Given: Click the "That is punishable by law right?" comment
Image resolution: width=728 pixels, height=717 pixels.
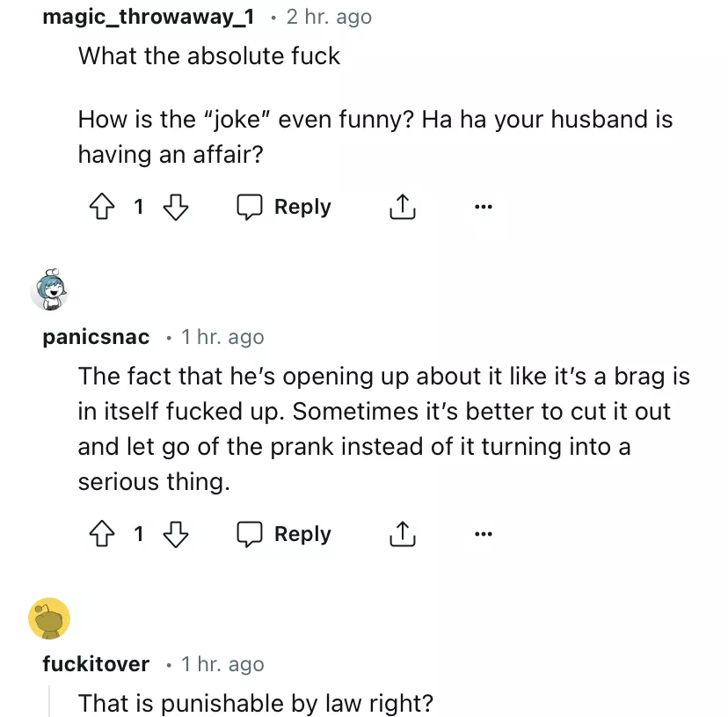Looking at the screenshot, I should pos(256,703).
